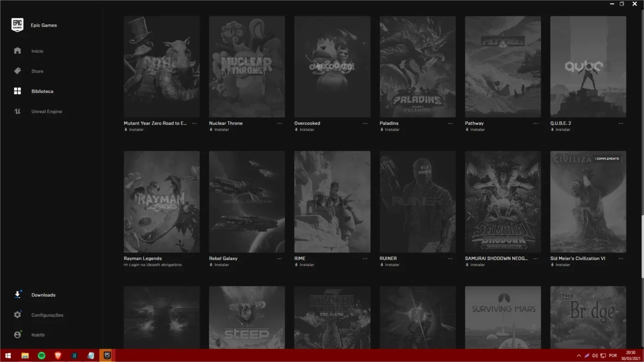The image size is (644, 362).
Task: Click Instalar under Paladins
Action: click(x=390, y=130)
